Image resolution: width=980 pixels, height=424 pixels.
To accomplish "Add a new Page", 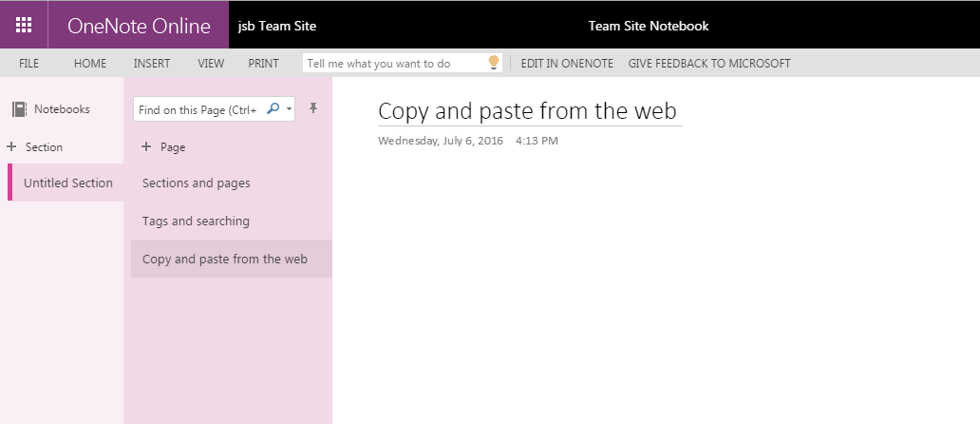I will click(173, 147).
